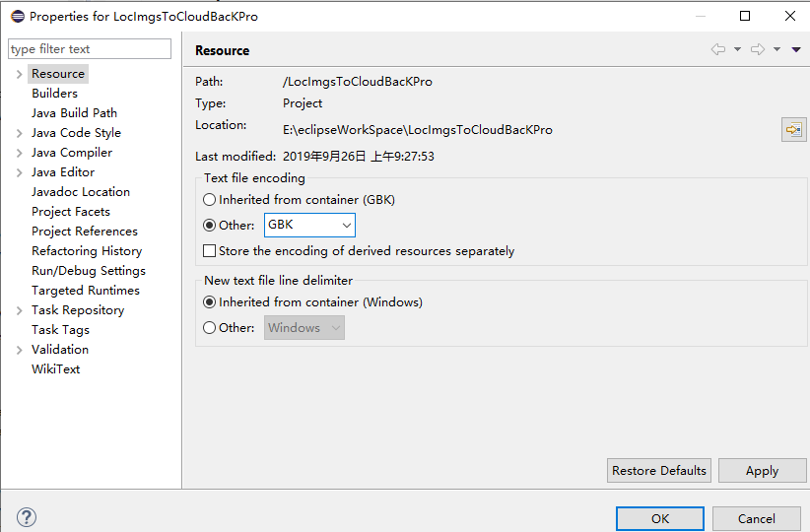Click the forward navigation arrow icon
This screenshot has height=532, width=810.
pos(757,49)
